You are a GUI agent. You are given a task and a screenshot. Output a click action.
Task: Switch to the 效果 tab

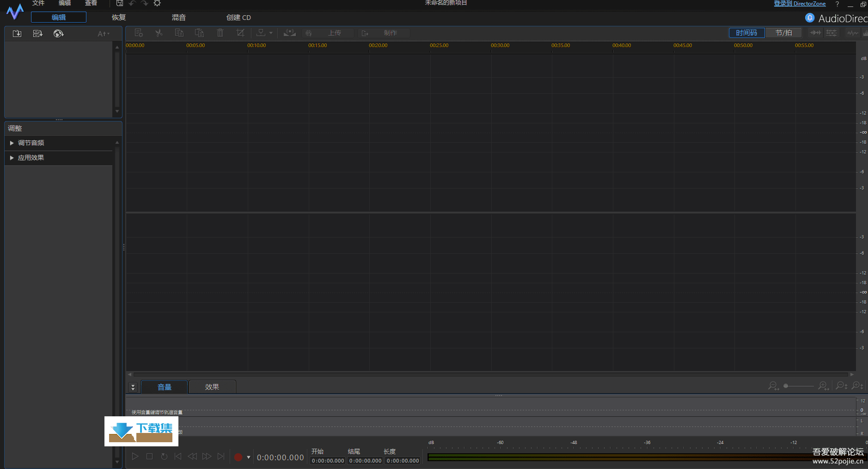212,387
